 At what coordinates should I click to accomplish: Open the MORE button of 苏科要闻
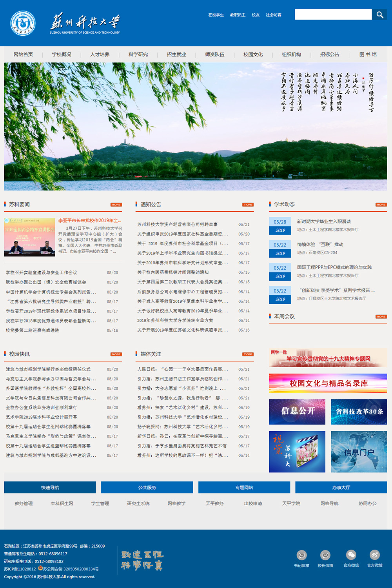tap(116, 204)
